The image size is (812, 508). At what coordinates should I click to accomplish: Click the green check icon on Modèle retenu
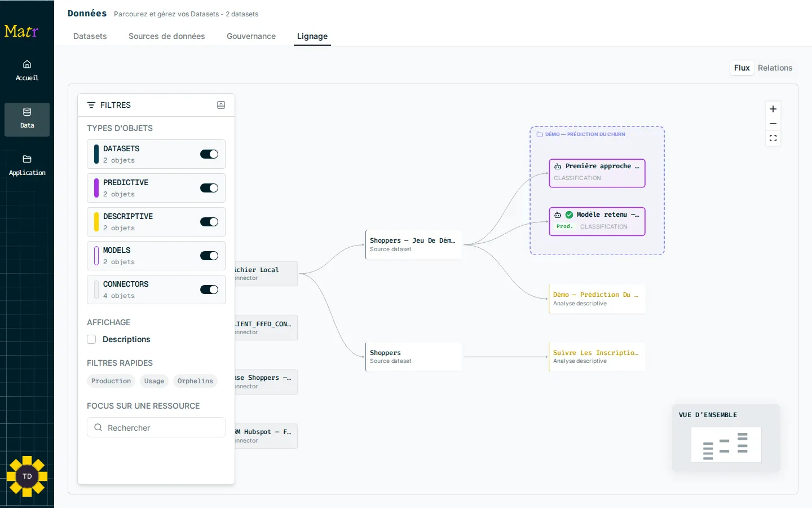[x=569, y=215]
